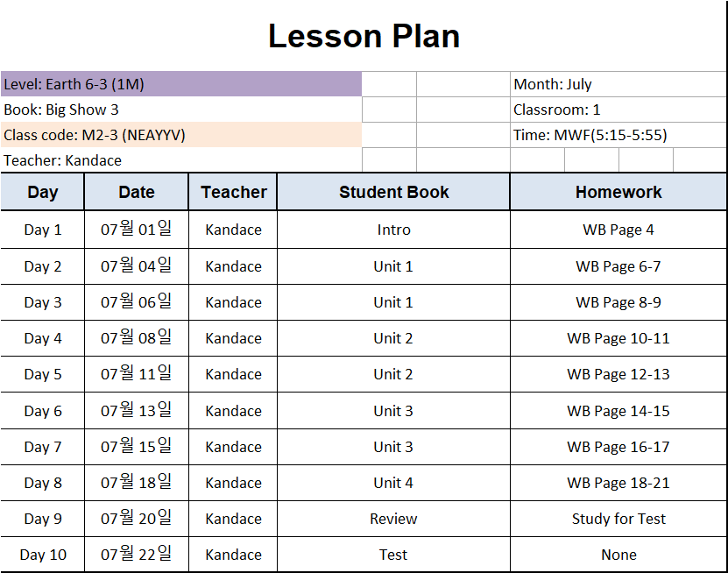Click the Study for Test homework cell
This screenshot has width=728, height=573.
point(618,519)
